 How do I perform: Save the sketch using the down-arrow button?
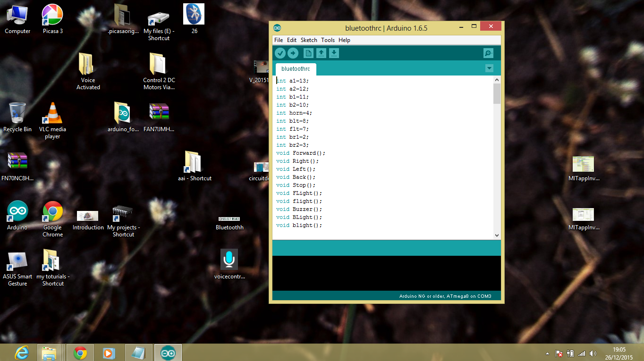pos(334,53)
